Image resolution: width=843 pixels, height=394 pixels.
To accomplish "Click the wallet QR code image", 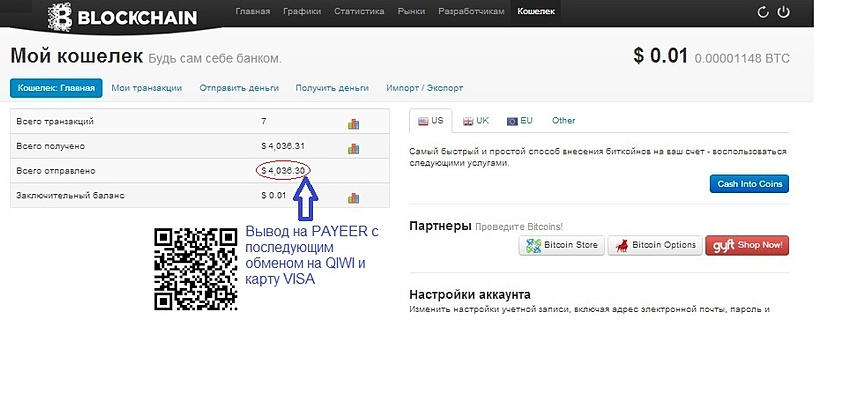I will click(x=196, y=269).
